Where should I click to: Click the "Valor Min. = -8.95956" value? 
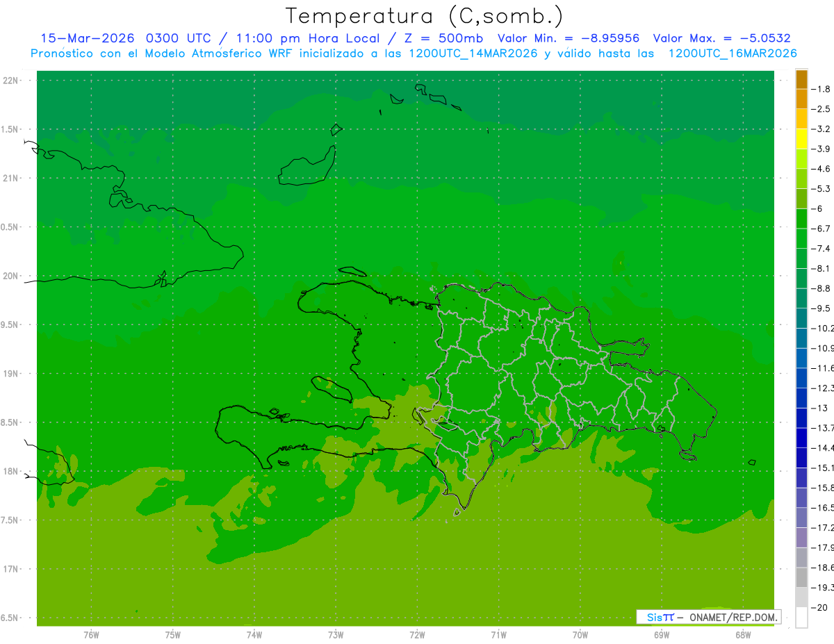pyautogui.click(x=569, y=38)
